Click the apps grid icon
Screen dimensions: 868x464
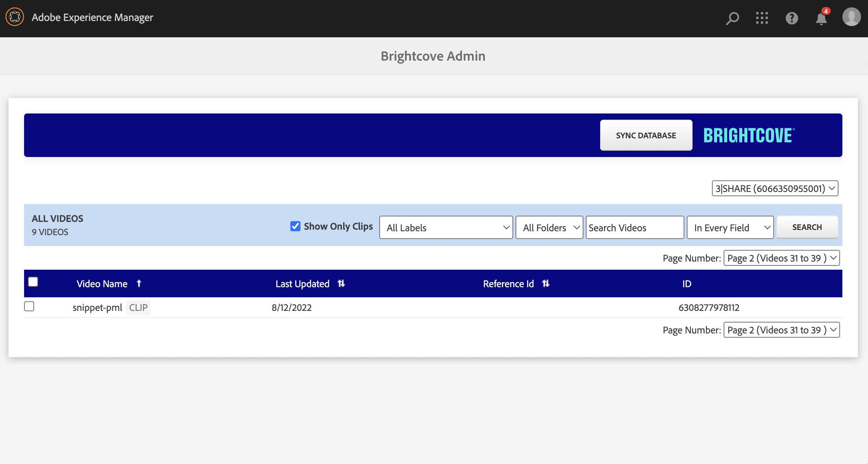click(761, 17)
